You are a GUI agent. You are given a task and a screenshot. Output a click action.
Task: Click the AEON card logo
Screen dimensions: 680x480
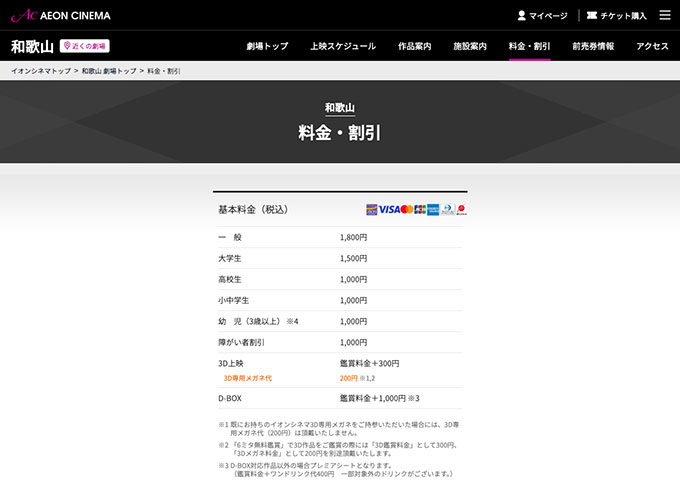click(x=372, y=209)
